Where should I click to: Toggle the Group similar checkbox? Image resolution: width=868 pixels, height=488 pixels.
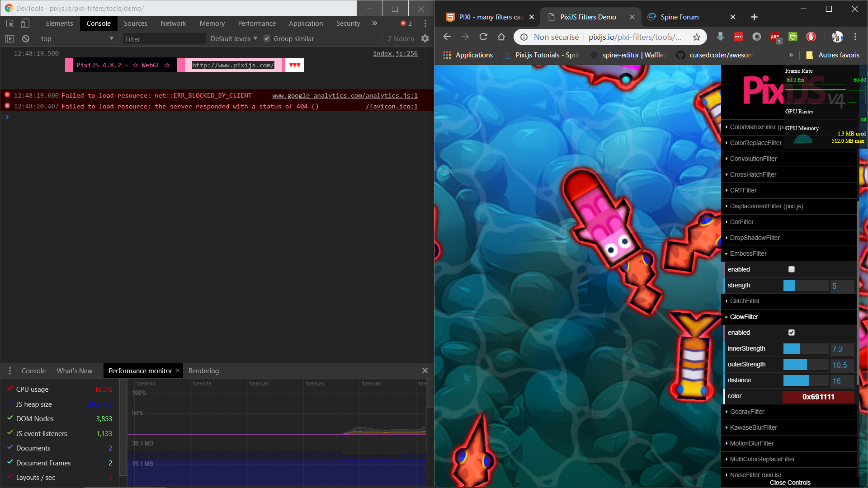click(x=267, y=39)
